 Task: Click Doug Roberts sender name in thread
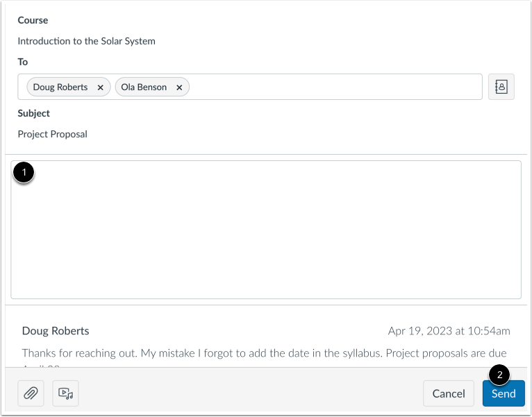[56, 331]
